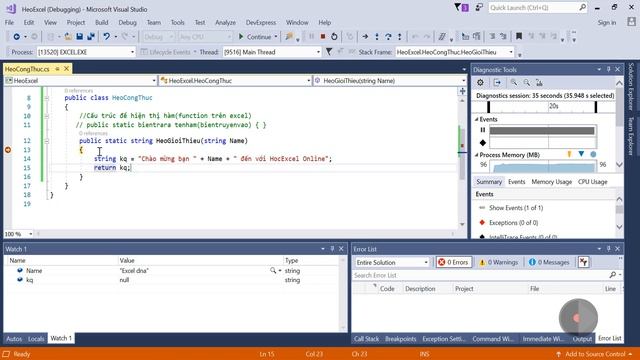Click the breakpoint arrow glyph on line 13
Screen dimensions: 640x360
pos(8,150)
